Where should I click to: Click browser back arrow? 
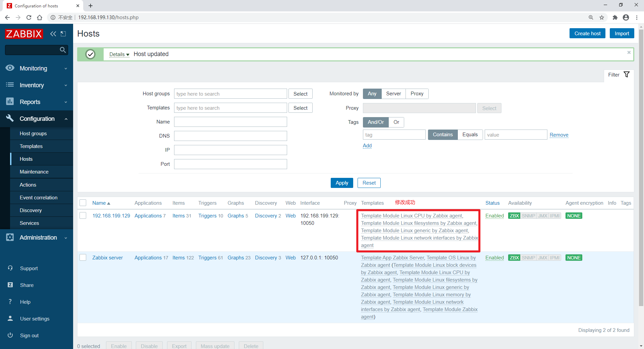click(7, 17)
